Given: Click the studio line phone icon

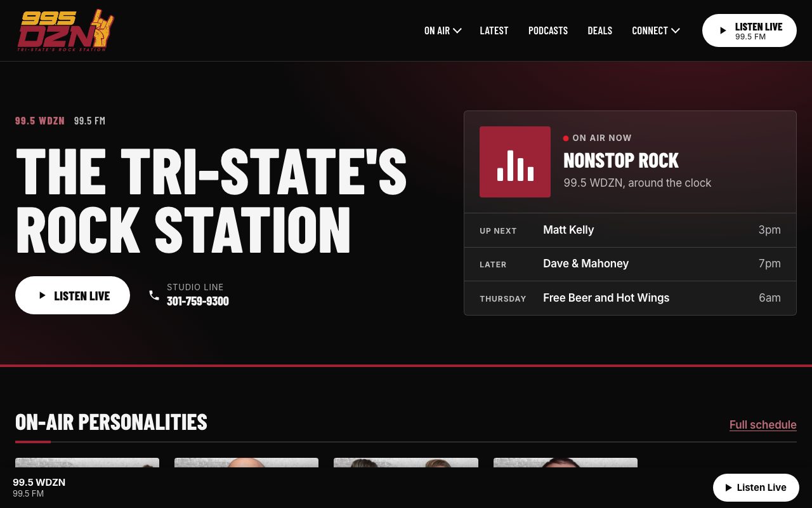Looking at the screenshot, I should (154, 295).
